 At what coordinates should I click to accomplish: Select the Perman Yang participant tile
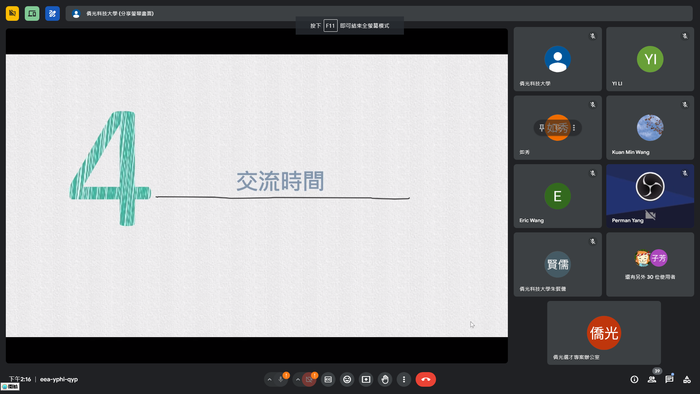pyautogui.click(x=650, y=196)
